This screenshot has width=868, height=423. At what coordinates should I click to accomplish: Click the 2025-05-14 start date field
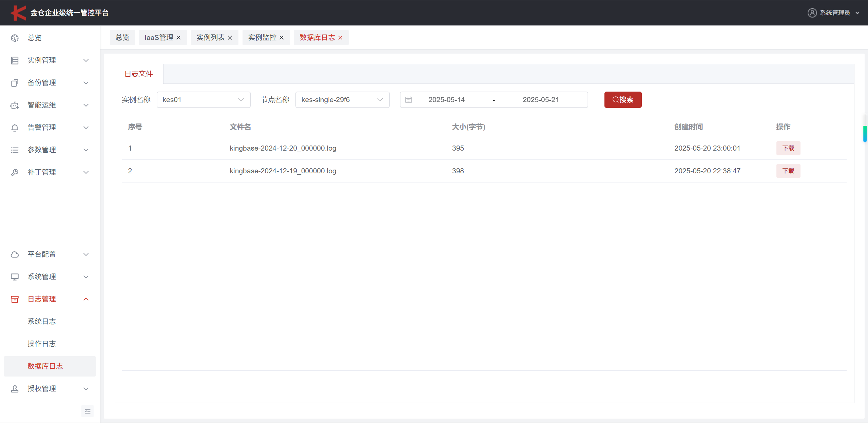(446, 100)
